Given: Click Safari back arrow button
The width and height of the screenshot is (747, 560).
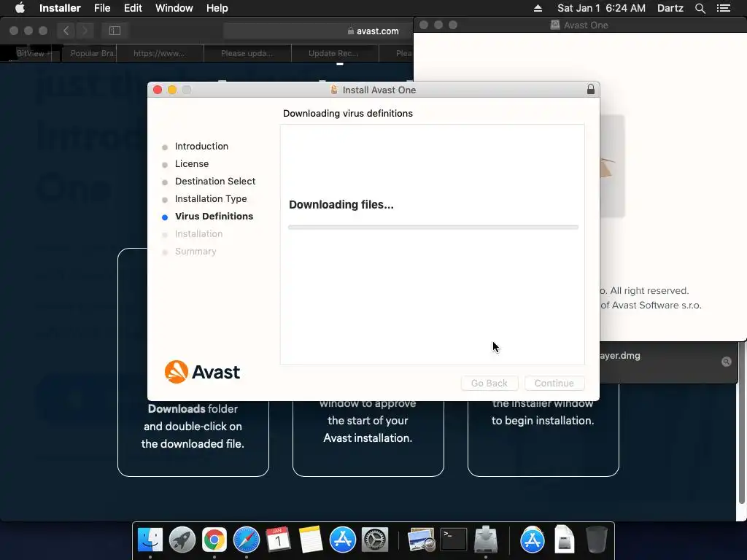Looking at the screenshot, I should click(66, 31).
